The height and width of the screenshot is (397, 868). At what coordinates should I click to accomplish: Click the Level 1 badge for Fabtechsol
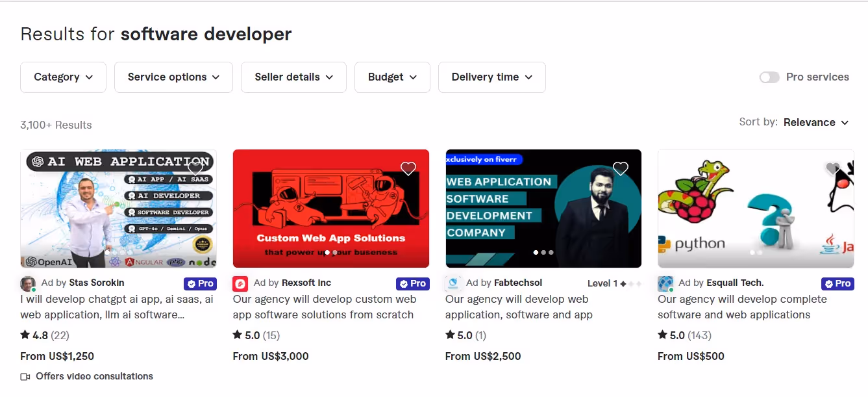click(614, 283)
